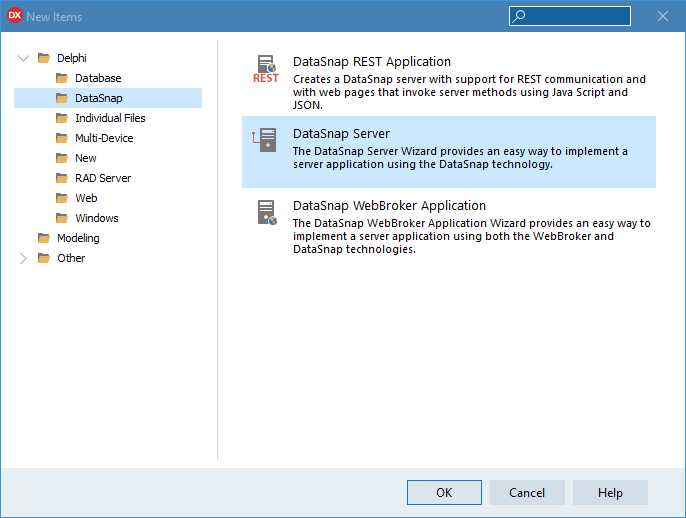Click the Other folder icon

pos(44,258)
